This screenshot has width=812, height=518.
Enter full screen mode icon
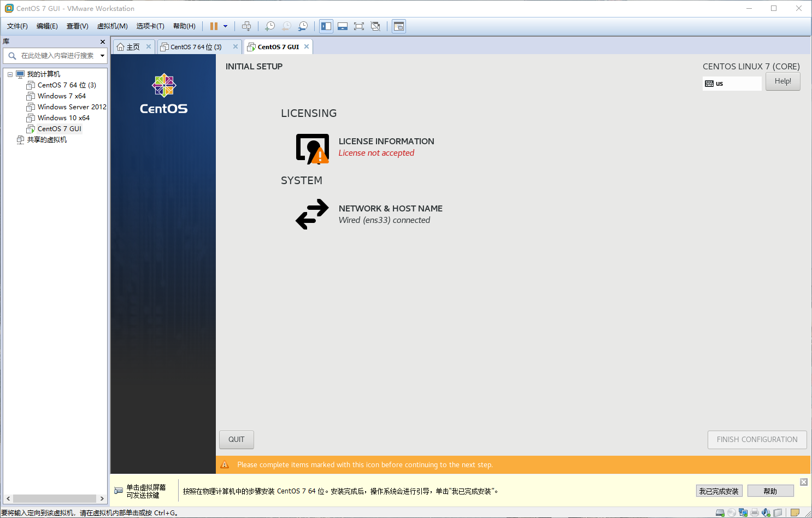(x=359, y=26)
